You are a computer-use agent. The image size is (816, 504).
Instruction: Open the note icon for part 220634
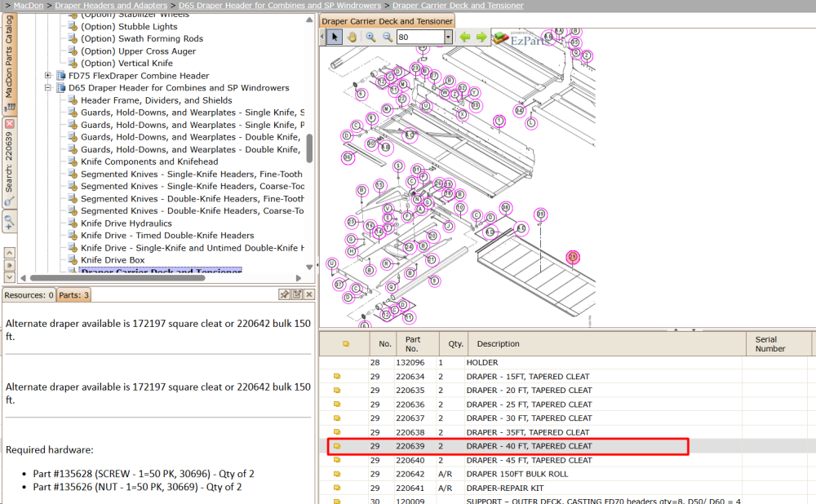click(x=337, y=376)
